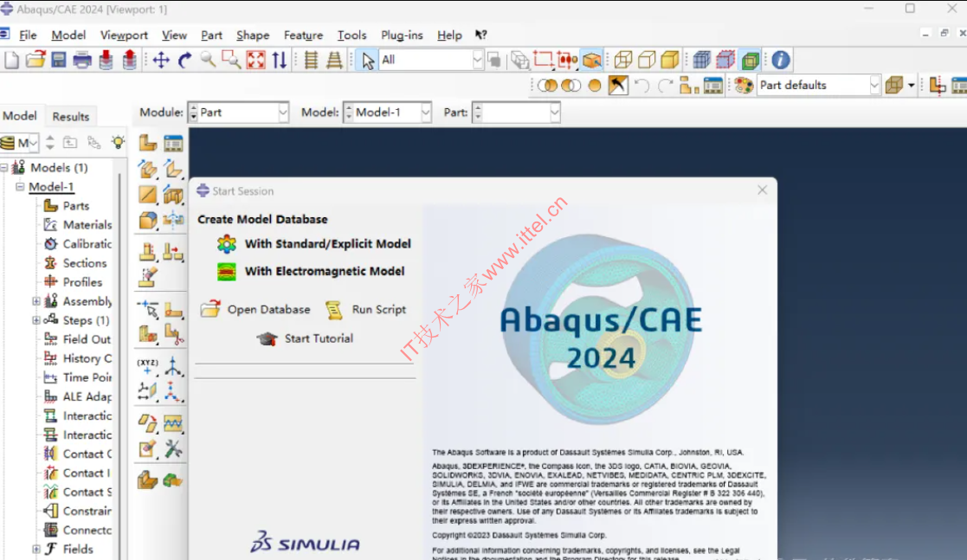
Task: Click the Auto-Fit View icon
Action: (255, 60)
